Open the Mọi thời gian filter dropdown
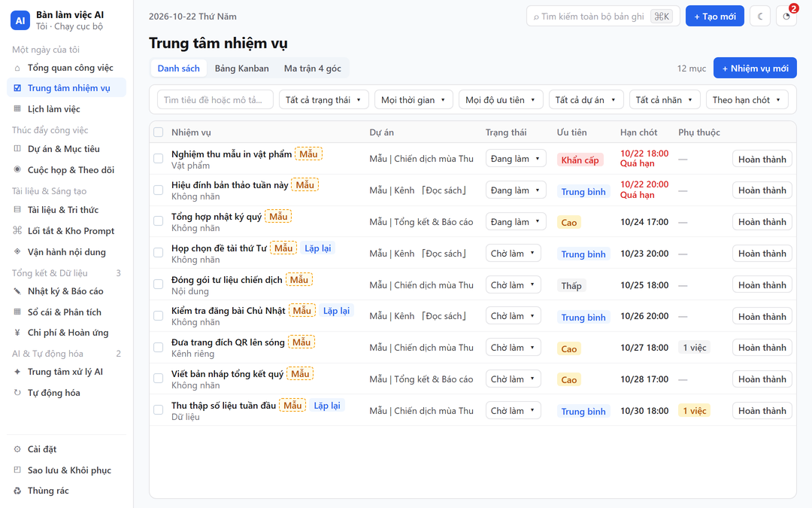Image resolution: width=812 pixels, height=508 pixels. [x=414, y=99]
